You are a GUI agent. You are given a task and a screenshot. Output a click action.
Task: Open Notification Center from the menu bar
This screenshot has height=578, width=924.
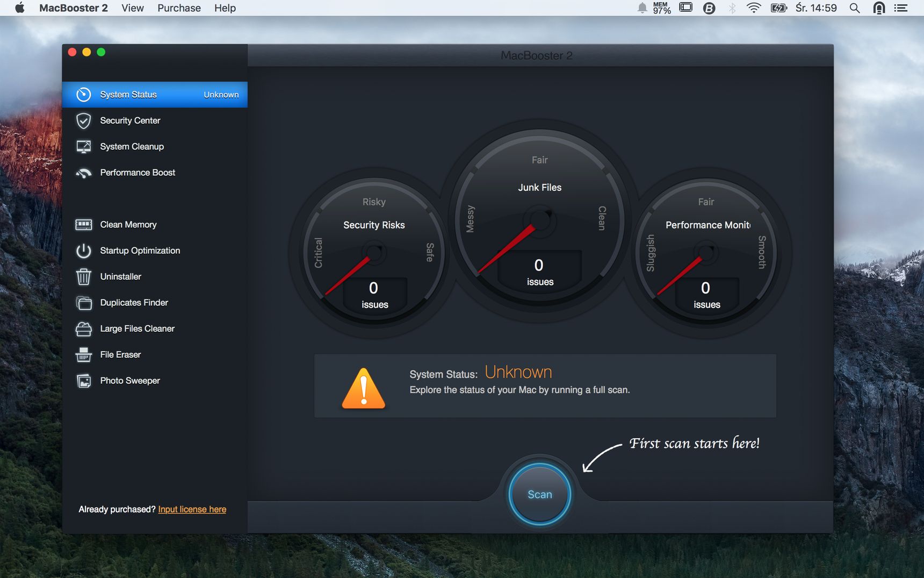(x=901, y=8)
